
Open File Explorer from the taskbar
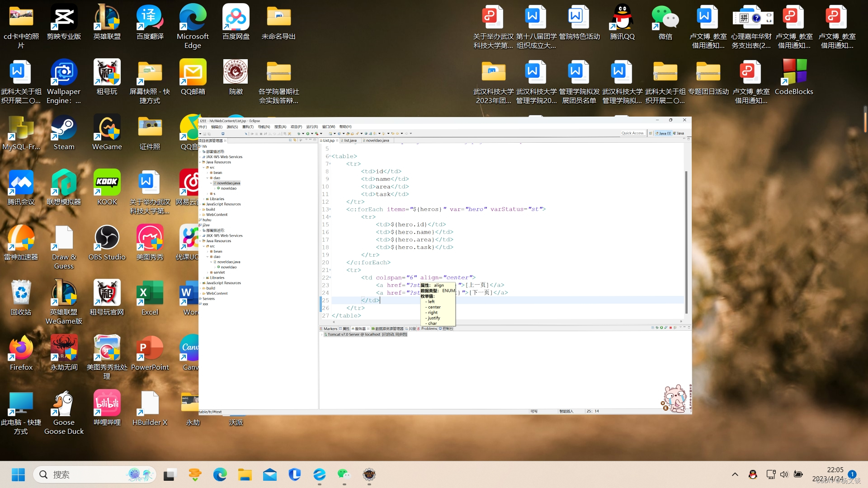245,474
